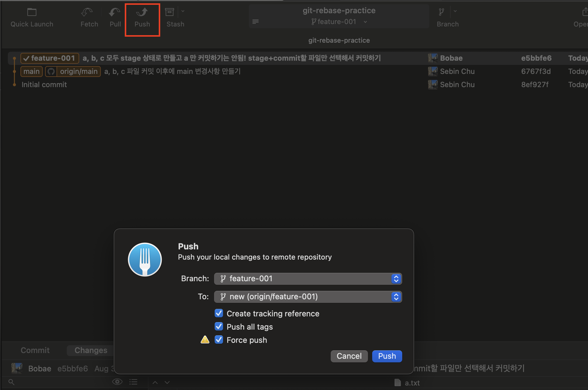Disable the Force push checkbox

click(219, 340)
